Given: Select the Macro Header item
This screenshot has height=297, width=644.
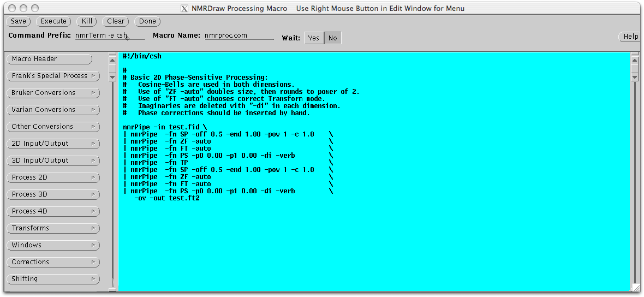Looking at the screenshot, I should (49, 59).
